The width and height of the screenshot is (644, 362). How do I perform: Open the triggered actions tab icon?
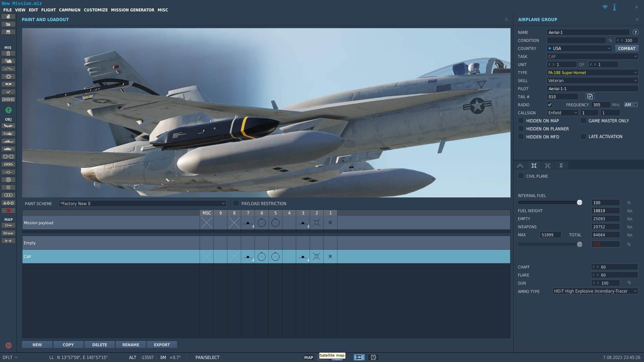coord(547,166)
